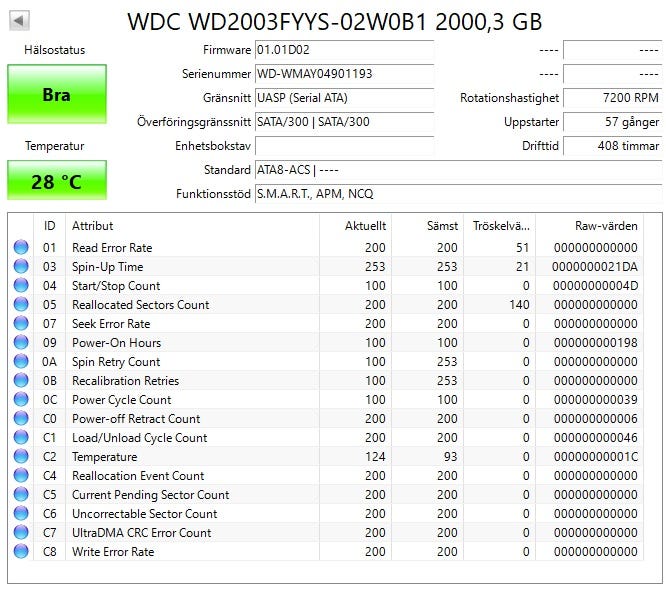Click current value 124 for Temperature
Screen dimensions: 666x589
point(375,457)
